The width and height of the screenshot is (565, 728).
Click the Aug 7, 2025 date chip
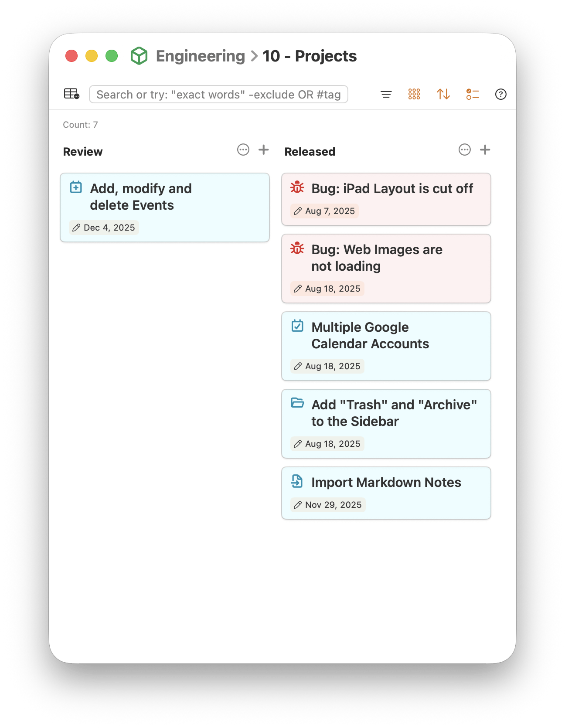[324, 211]
